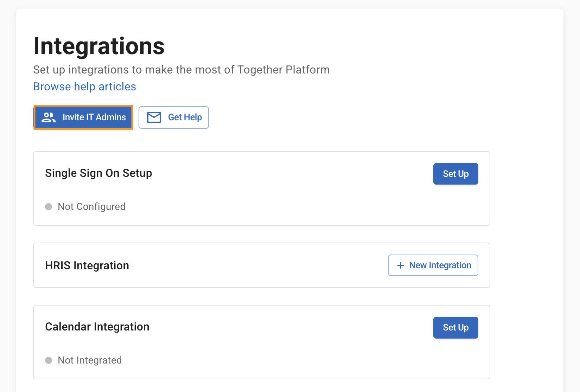580x392 pixels.
Task: Click the gray Not Integrated status dot
Action: 49,360
